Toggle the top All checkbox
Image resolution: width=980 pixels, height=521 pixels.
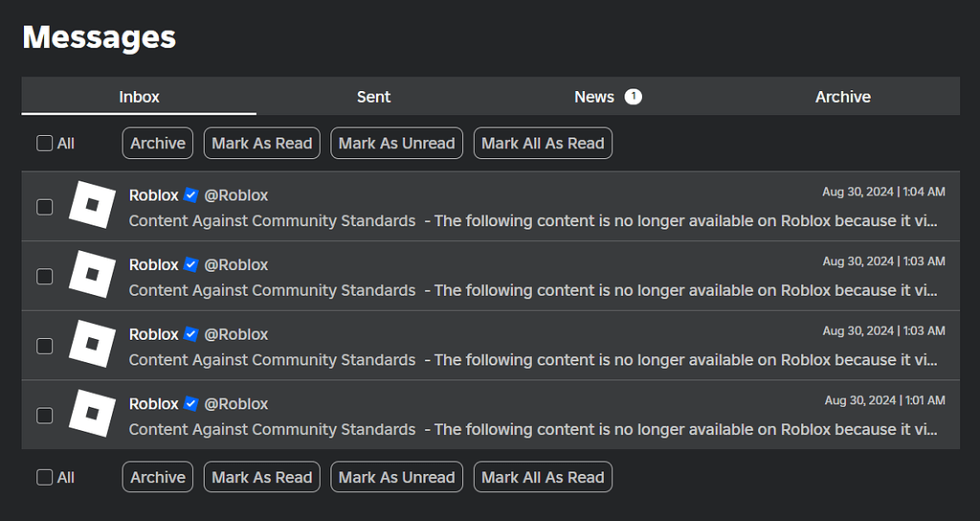tap(44, 144)
